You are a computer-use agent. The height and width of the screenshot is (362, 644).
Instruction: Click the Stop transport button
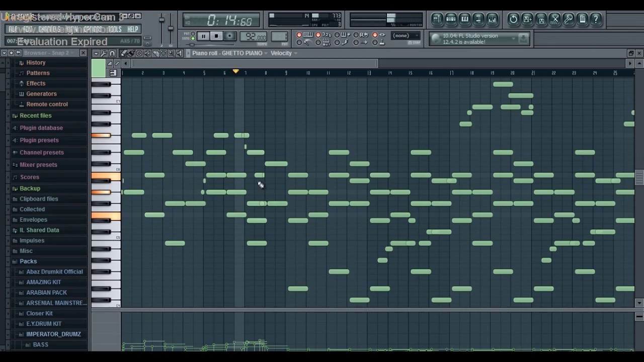(x=216, y=36)
